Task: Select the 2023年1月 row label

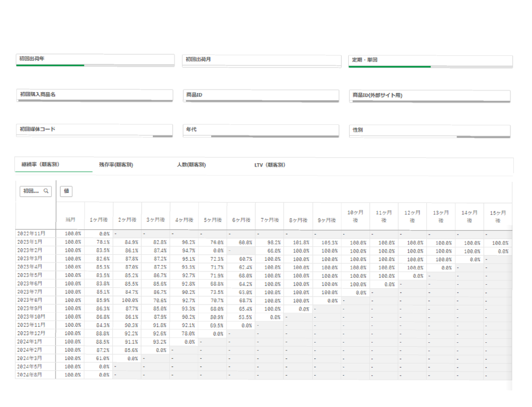Action: coord(30,242)
